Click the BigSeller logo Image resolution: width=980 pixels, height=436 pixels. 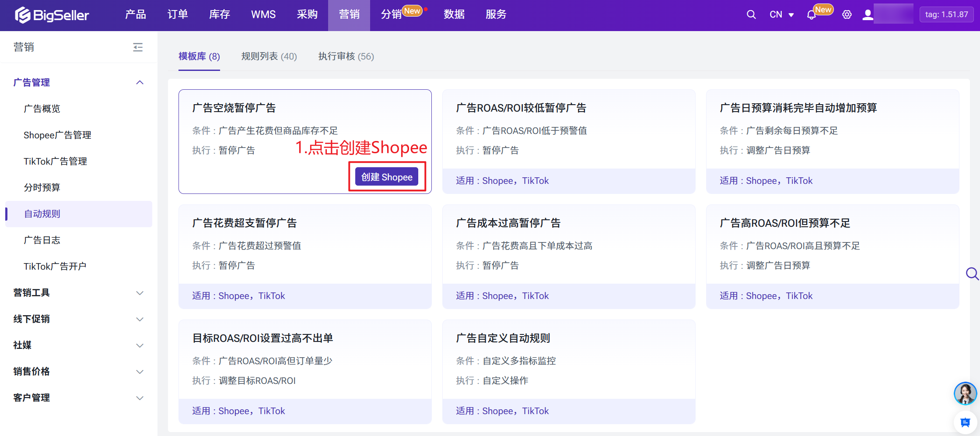coord(52,15)
